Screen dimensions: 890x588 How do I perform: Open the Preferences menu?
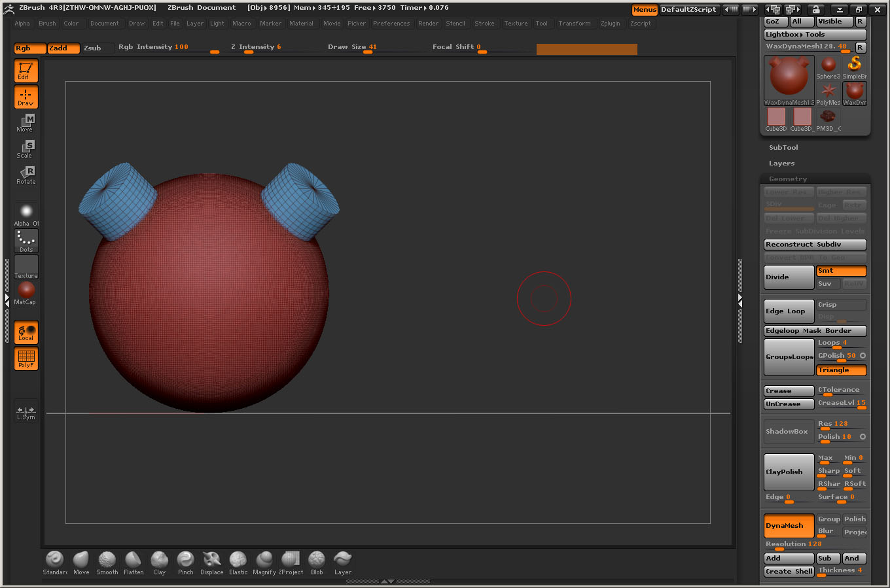pyautogui.click(x=391, y=24)
